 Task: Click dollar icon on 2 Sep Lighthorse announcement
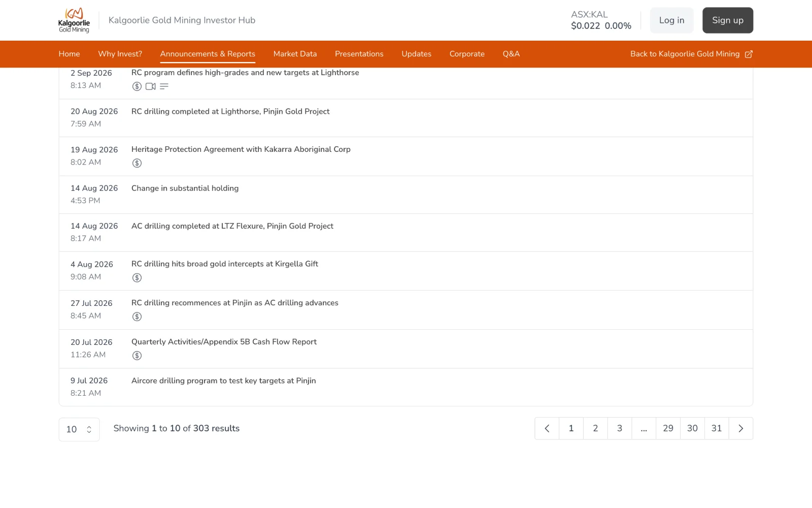(x=137, y=86)
